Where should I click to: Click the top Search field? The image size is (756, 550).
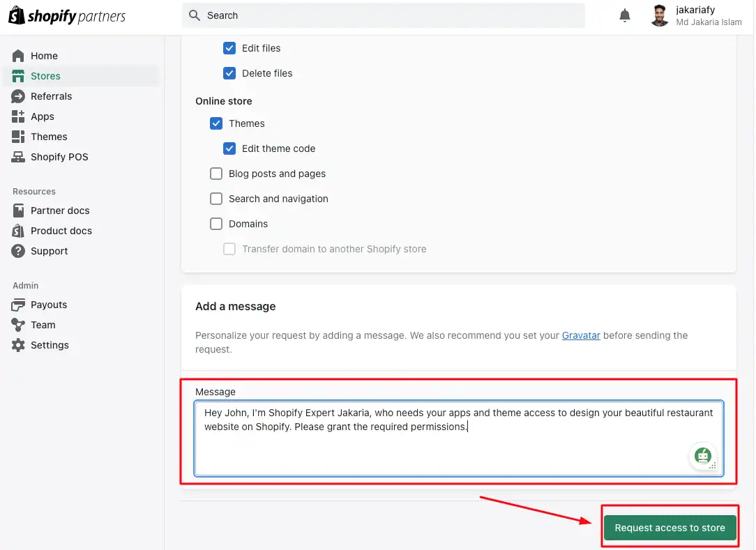(x=384, y=15)
